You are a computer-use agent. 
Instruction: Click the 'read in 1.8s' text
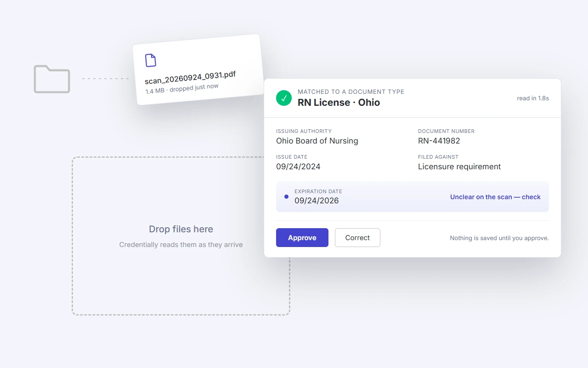click(533, 98)
